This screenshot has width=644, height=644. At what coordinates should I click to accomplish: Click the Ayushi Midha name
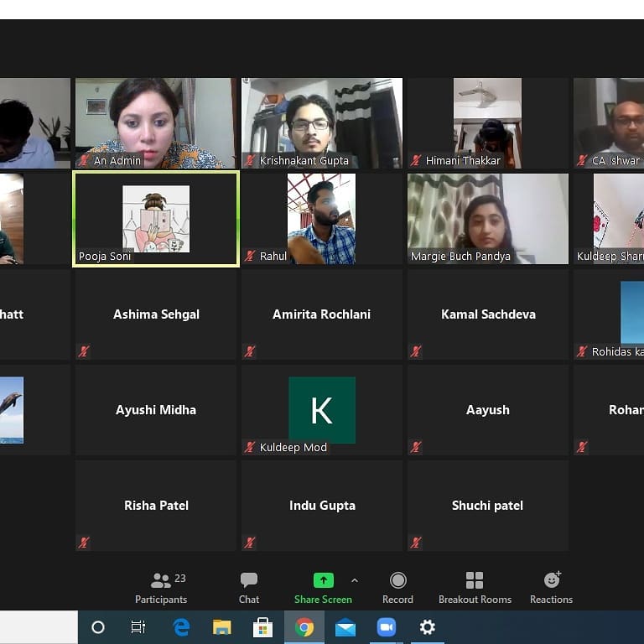point(156,410)
